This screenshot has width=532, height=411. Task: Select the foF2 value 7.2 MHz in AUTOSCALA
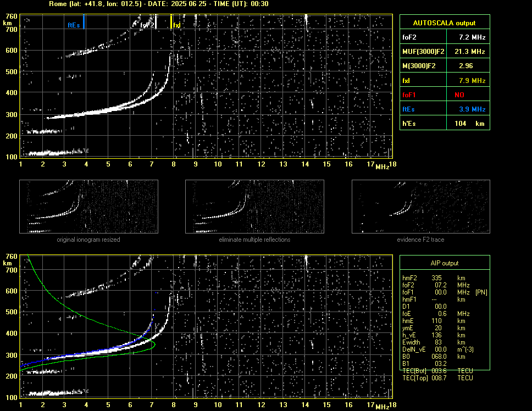tap(468, 37)
